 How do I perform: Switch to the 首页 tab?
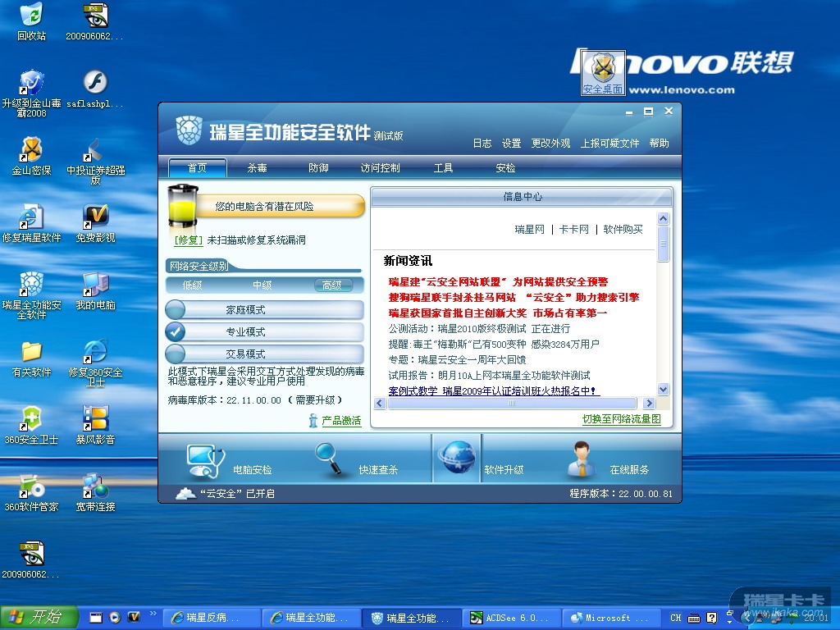pyautogui.click(x=197, y=167)
